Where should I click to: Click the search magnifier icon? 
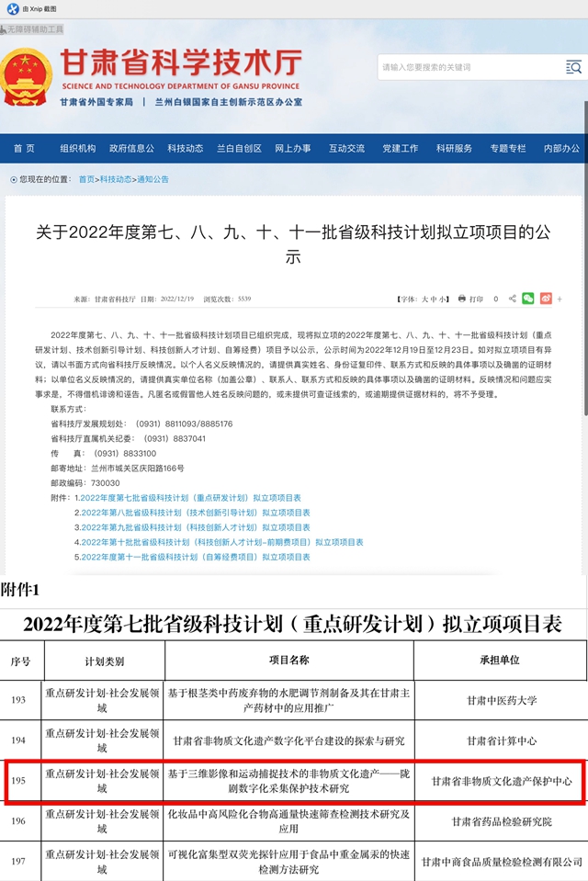tap(573, 67)
